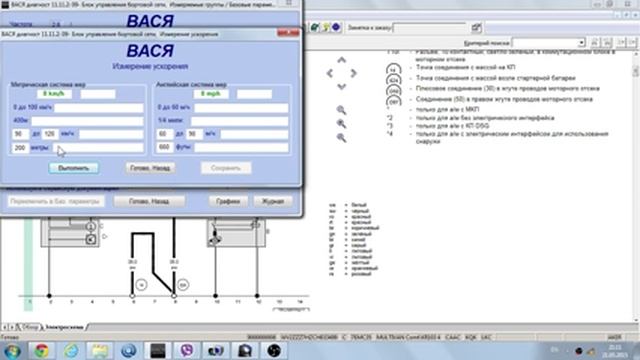The width and height of the screenshot is (640, 360).
Task: Click Готово, Назад in acceleration dialog
Action: pos(150,168)
